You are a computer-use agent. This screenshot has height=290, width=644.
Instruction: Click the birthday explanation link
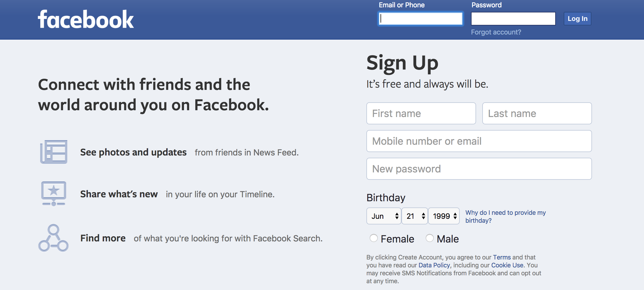coord(505,217)
